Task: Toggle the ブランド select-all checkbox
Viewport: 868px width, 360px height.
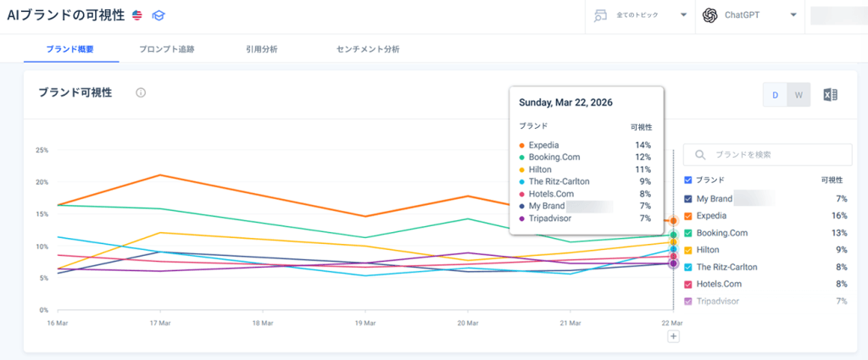Action: click(x=688, y=180)
